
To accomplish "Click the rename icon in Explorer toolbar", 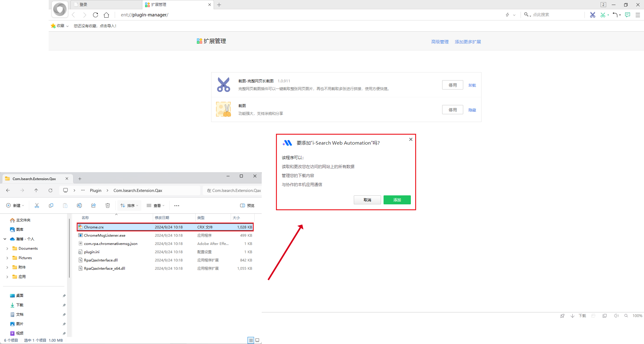I will [x=79, y=206].
